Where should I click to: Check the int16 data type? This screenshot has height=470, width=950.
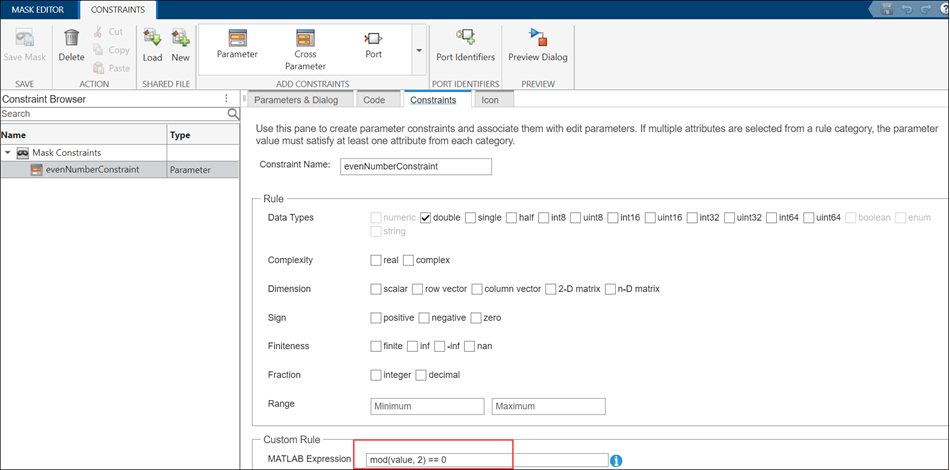tap(613, 217)
